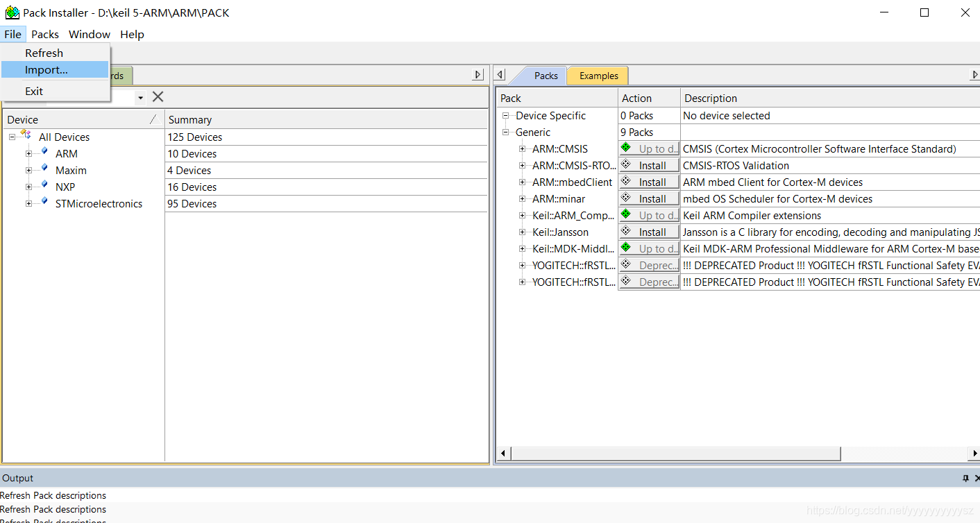Click Up to date button for Keil::ARM_Comp
Screen dimensions: 980x523
649,215
